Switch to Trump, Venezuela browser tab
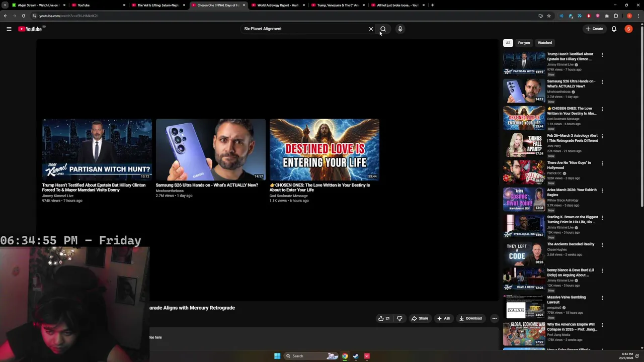 (x=338, y=5)
